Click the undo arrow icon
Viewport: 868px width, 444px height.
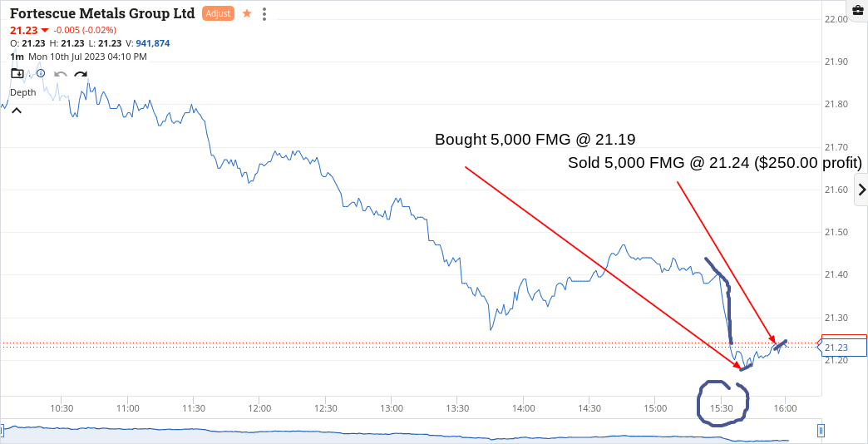tap(61, 75)
